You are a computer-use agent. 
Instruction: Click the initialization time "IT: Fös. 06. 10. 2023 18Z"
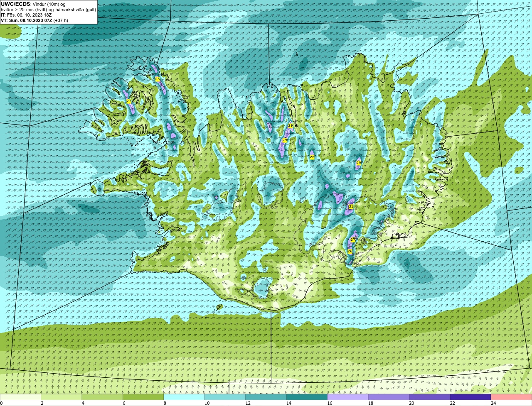26,15
